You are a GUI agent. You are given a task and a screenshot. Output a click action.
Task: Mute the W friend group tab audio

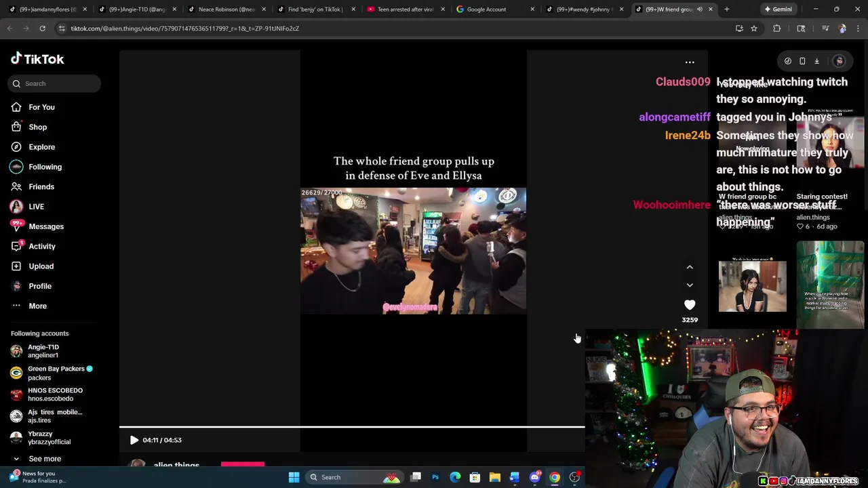[x=699, y=9]
